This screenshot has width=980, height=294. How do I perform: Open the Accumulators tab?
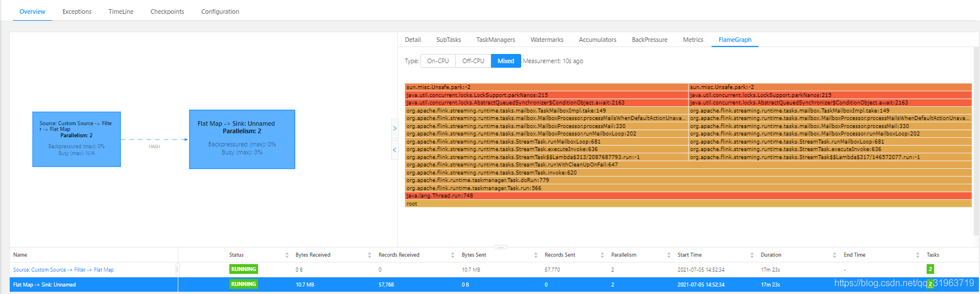[x=598, y=40]
